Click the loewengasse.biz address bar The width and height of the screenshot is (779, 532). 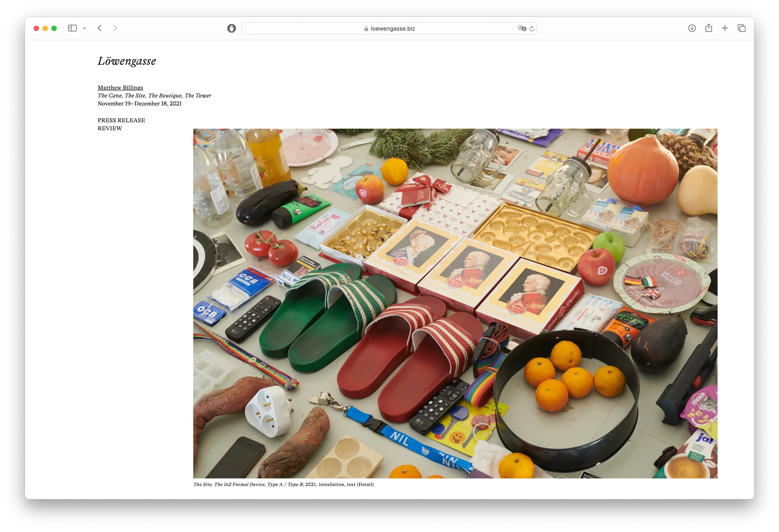click(392, 29)
